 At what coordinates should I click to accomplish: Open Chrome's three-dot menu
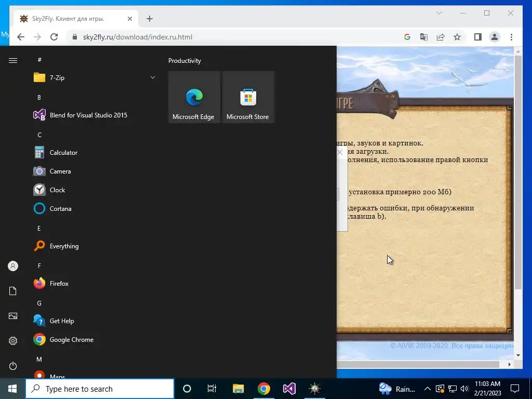pyautogui.click(x=511, y=37)
